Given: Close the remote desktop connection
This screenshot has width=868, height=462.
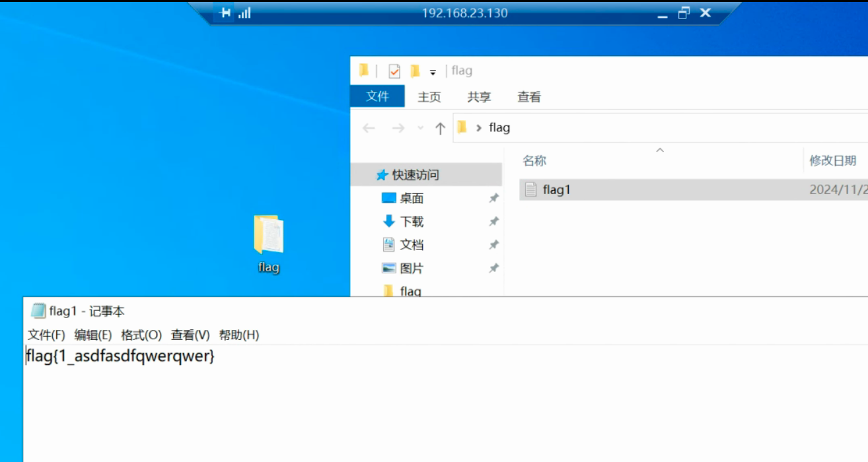Looking at the screenshot, I should pos(705,13).
